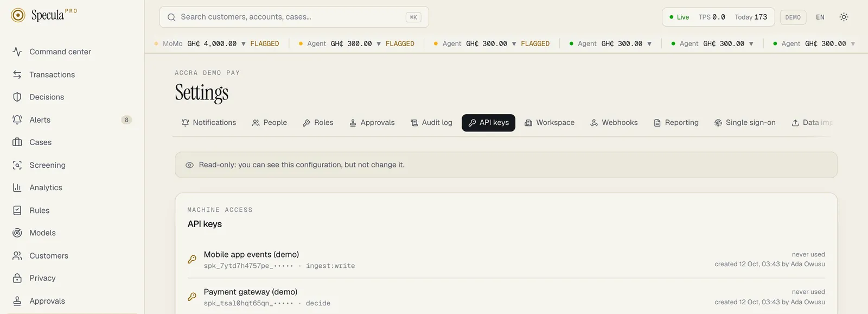Switch to Notifications settings tab
Image resolution: width=868 pixels, height=314 pixels.
[x=209, y=123]
